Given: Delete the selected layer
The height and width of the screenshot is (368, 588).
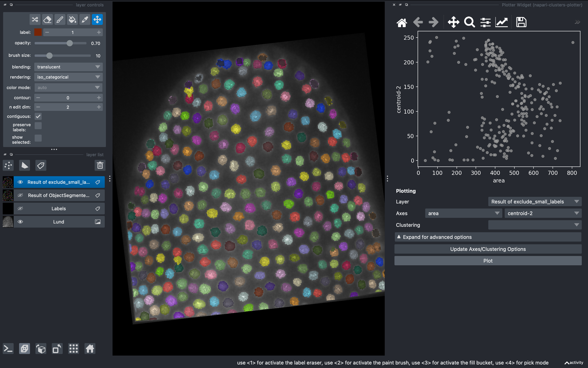Looking at the screenshot, I should tap(100, 165).
